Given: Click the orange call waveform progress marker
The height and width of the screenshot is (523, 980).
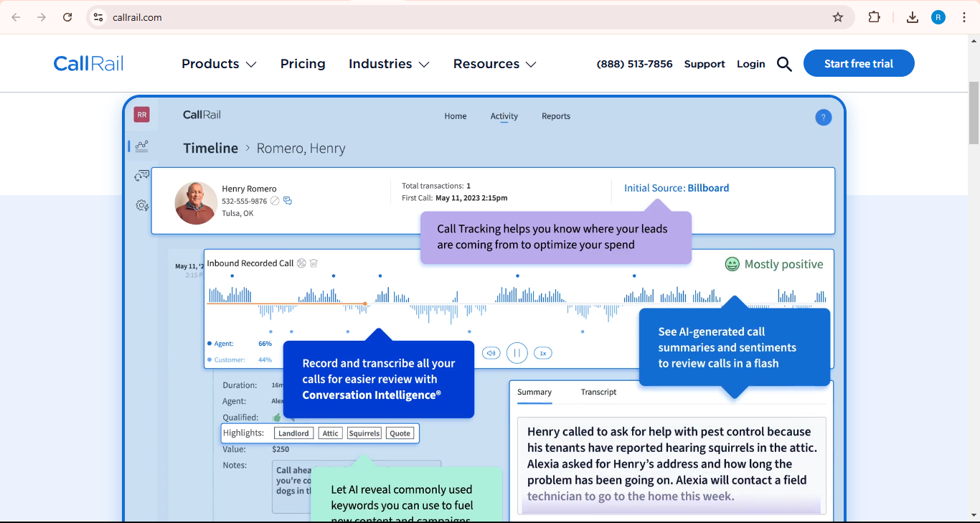Looking at the screenshot, I should [365, 304].
